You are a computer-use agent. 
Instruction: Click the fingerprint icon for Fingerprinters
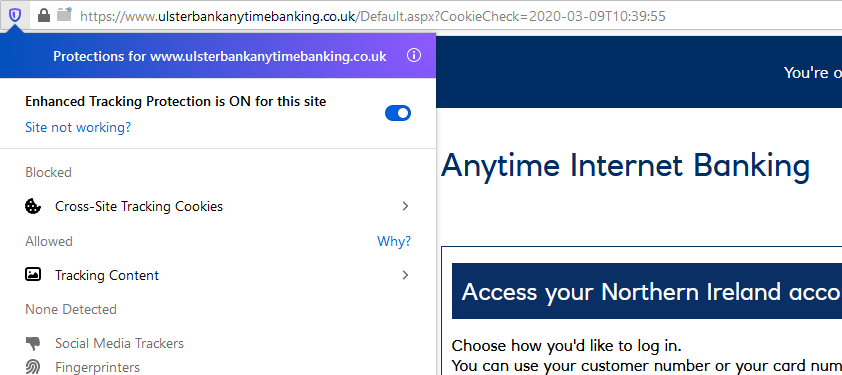[33, 367]
